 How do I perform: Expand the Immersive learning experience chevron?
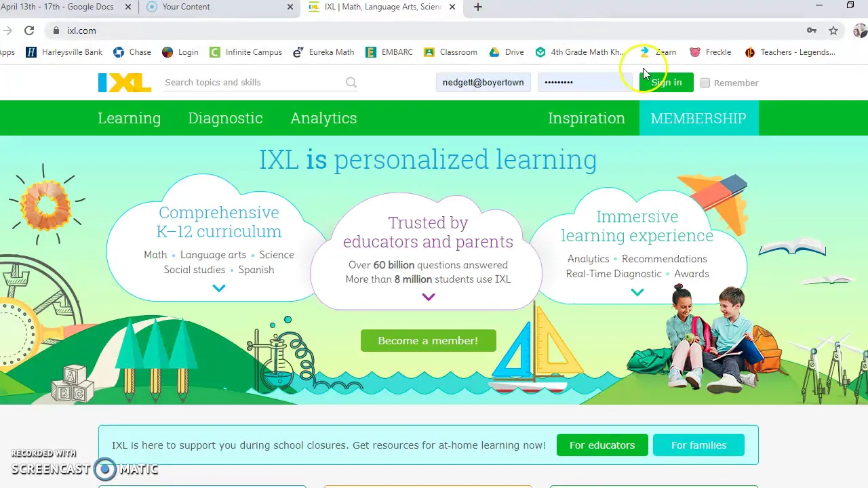coord(637,292)
